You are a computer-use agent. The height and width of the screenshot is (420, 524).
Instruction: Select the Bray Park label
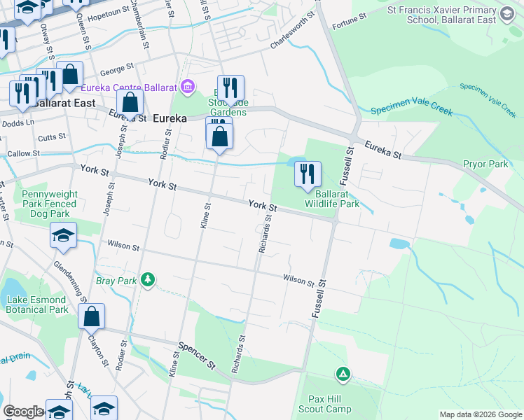pyautogui.click(x=116, y=281)
